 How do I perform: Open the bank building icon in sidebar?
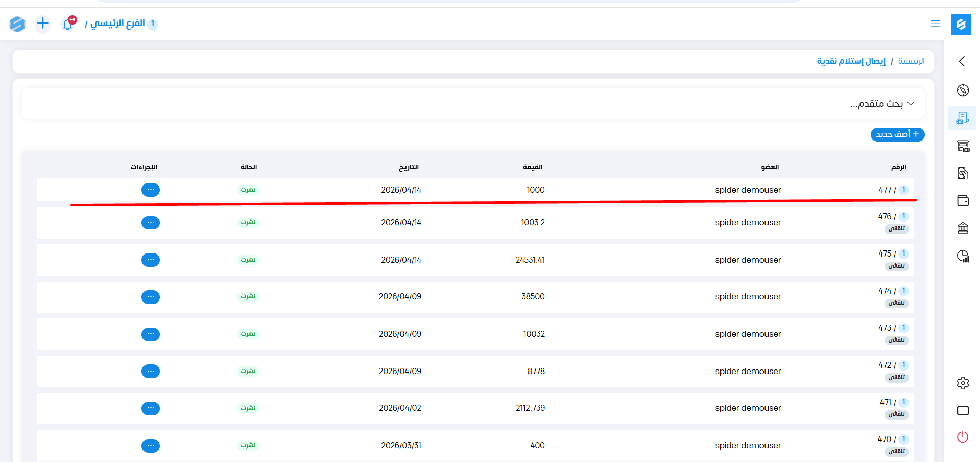pos(963,228)
